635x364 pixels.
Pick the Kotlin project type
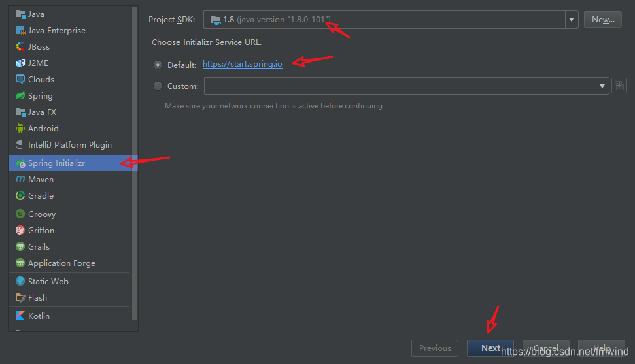tap(69, 316)
